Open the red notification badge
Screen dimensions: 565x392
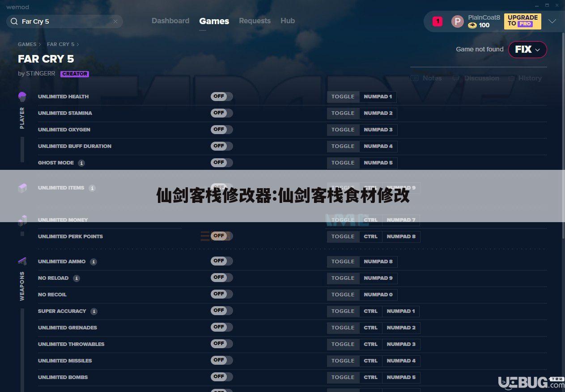pyautogui.click(x=438, y=21)
